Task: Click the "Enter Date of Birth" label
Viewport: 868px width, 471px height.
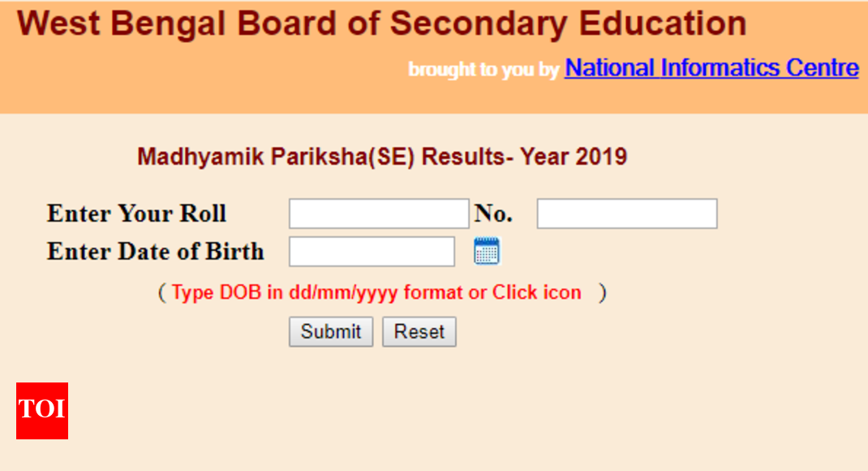Action: [x=155, y=252]
